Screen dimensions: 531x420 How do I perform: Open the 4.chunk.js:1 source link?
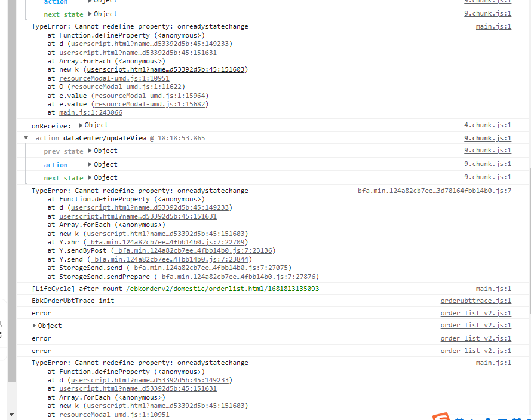tap(487, 125)
